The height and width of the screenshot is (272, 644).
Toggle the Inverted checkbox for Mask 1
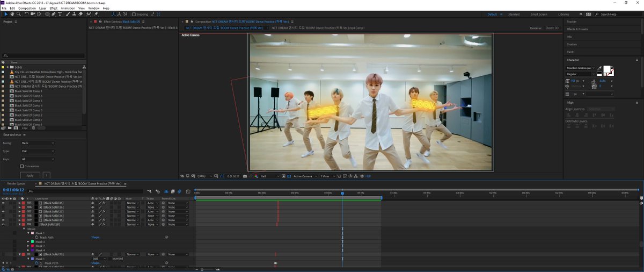pyautogui.click(x=110, y=259)
